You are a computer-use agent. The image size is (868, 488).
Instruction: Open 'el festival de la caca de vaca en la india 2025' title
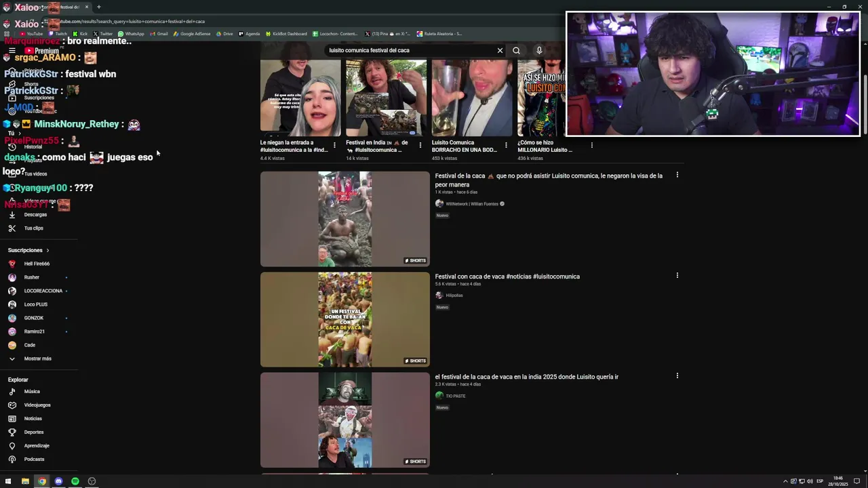[x=527, y=377]
